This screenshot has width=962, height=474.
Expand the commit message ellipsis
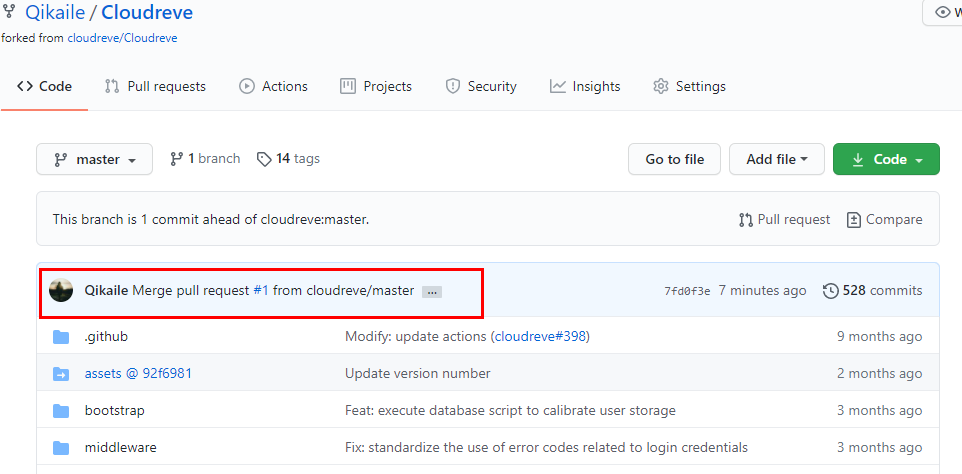point(432,292)
